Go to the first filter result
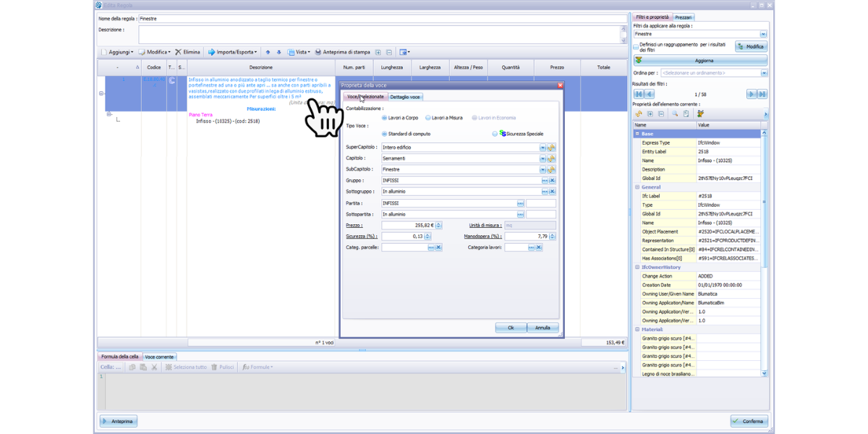 pos(639,94)
